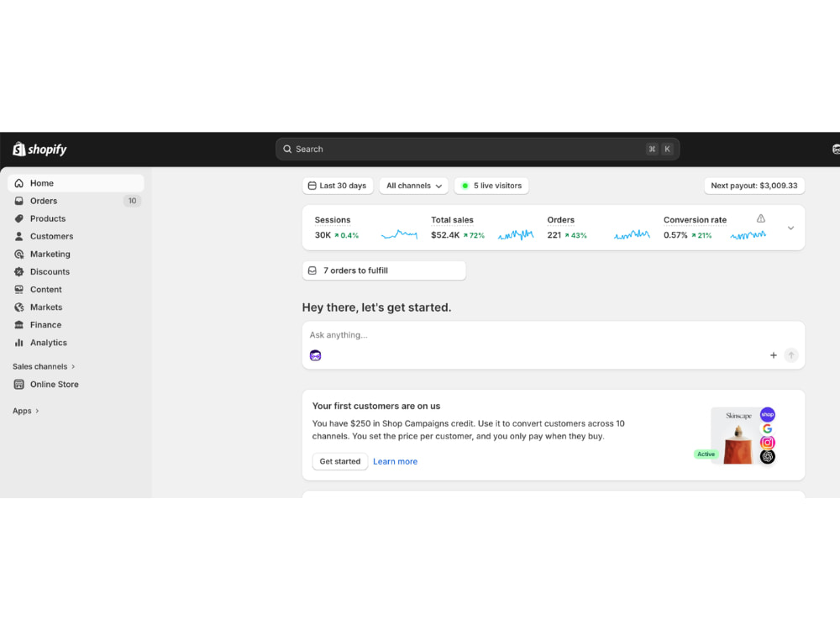Click the Analytics bar chart icon
Viewport: 840px width, 630px height.
[x=19, y=343]
